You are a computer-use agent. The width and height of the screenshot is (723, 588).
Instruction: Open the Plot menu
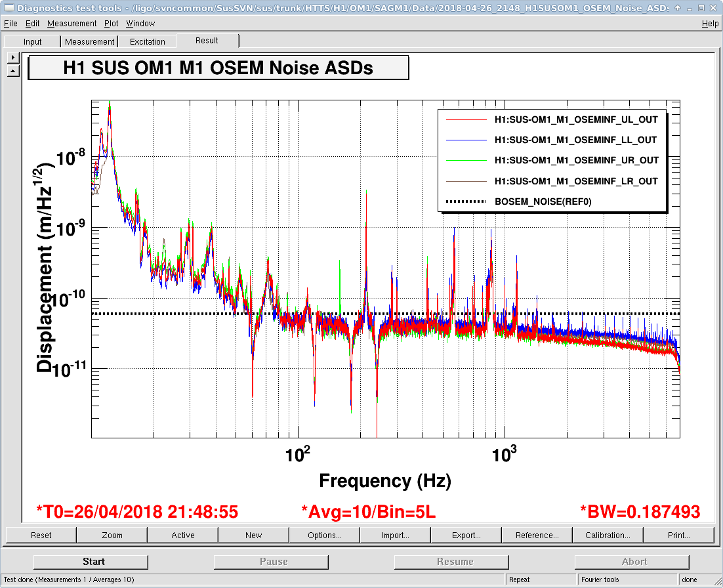[112, 24]
